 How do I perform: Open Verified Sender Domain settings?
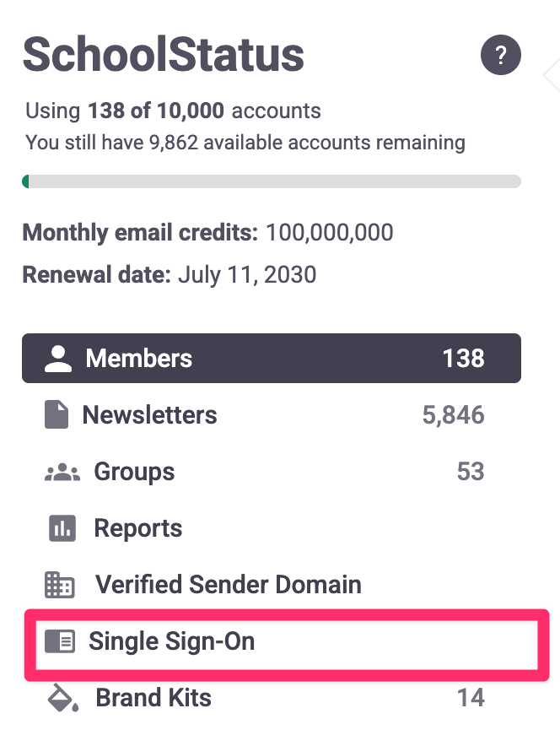(229, 585)
